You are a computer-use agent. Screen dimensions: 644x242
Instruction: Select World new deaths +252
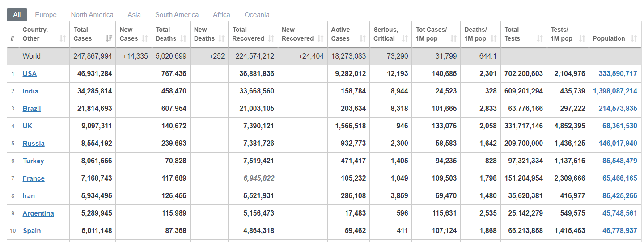[x=217, y=56]
